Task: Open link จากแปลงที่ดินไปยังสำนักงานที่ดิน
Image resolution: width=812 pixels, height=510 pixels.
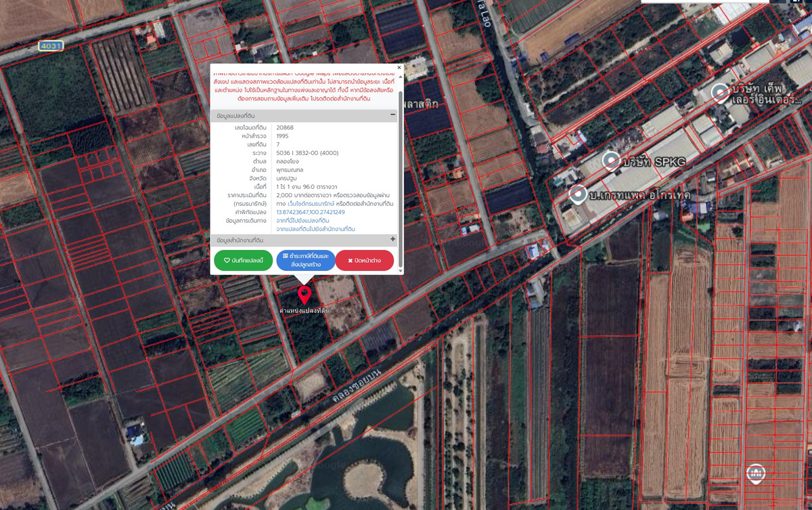Action: coord(315,230)
